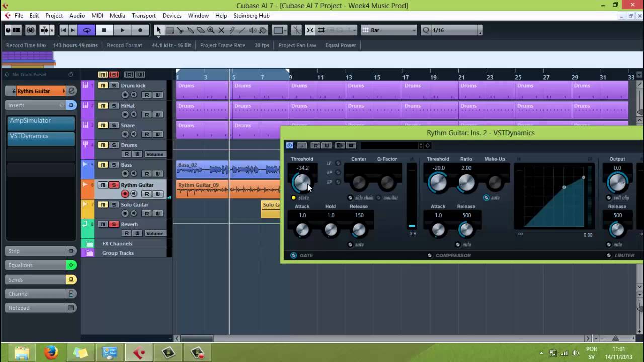Go to previous marker transport button
Screen dimensions: 644x362
tap(64, 30)
